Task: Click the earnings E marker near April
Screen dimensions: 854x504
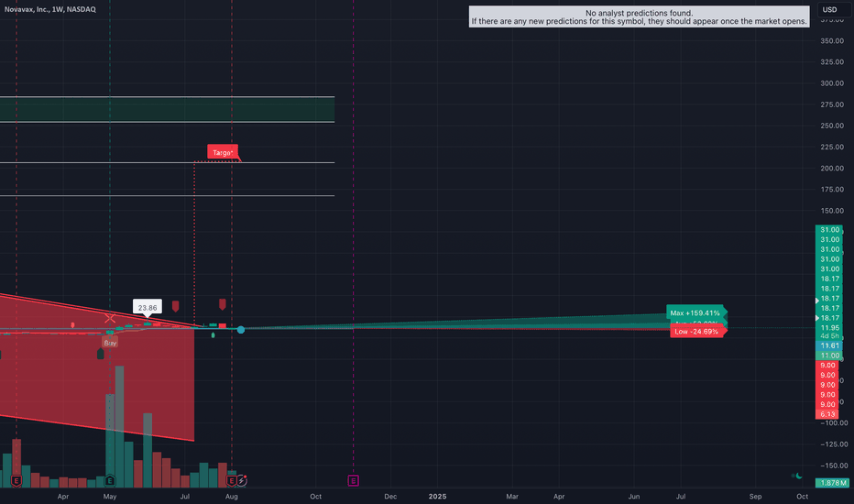Action: tap(16, 480)
